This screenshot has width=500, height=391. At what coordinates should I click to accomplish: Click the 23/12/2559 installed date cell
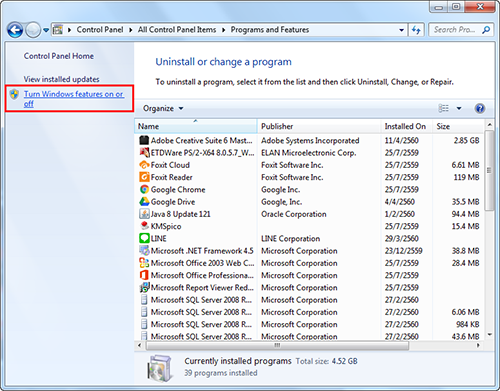coord(403,251)
